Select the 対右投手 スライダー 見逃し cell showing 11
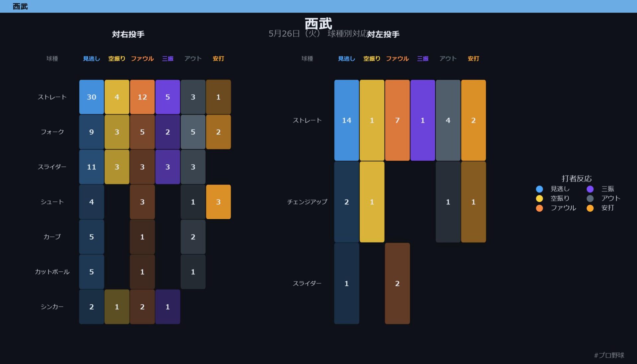 92,167
